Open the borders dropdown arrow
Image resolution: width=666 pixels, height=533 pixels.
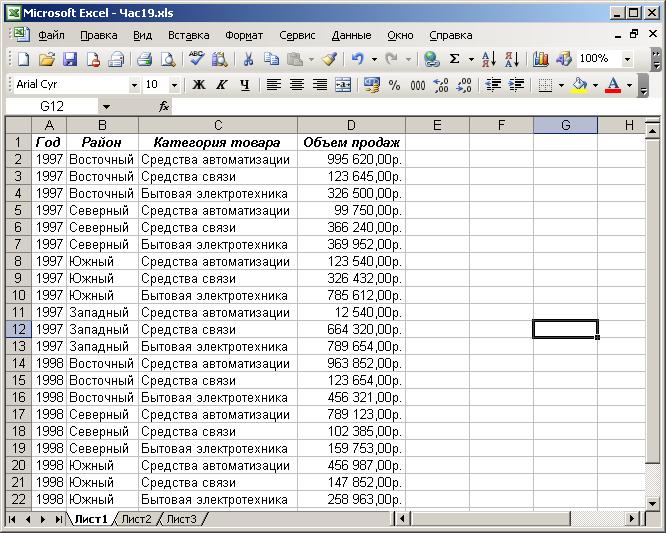562,85
